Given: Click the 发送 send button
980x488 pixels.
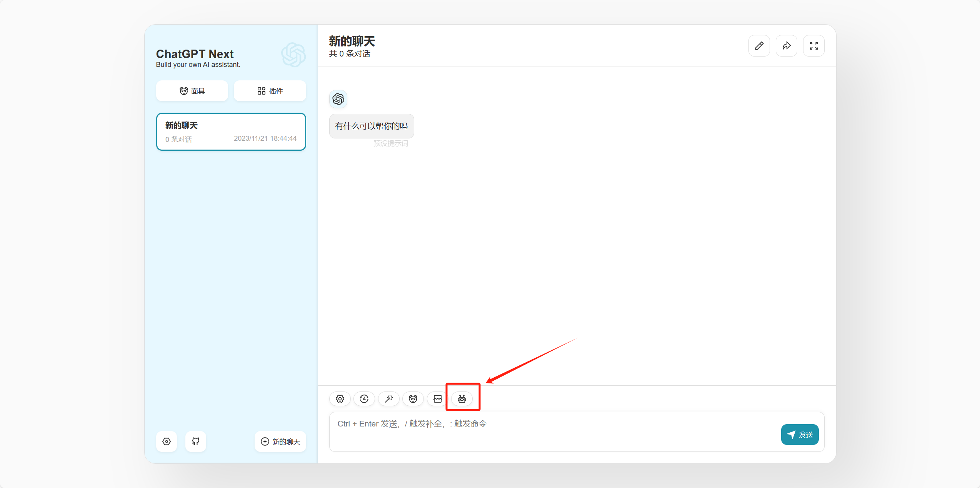Looking at the screenshot, I should coord(800,435).
